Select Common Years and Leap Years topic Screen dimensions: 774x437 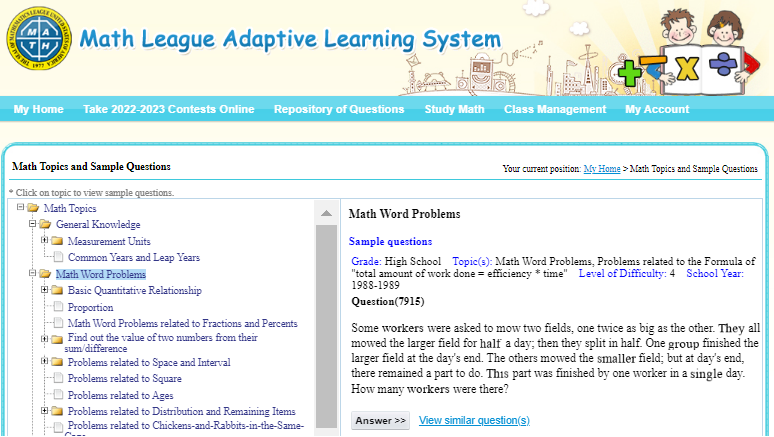pos(134,257)
